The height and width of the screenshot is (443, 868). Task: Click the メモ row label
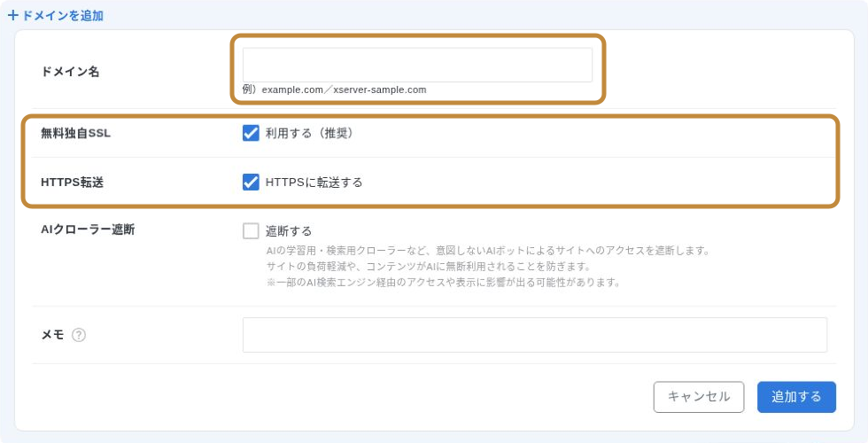pos(52,335)
